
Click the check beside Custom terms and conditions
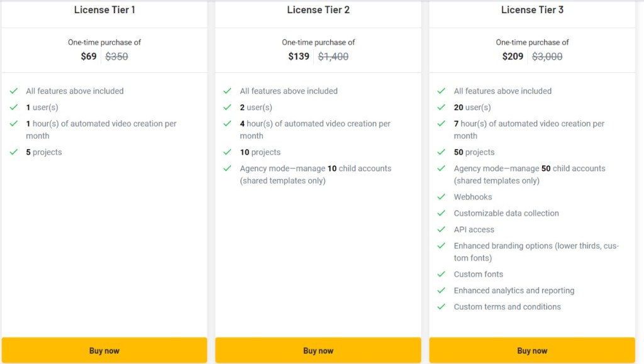pyautogui.click(x=441, y=307)
